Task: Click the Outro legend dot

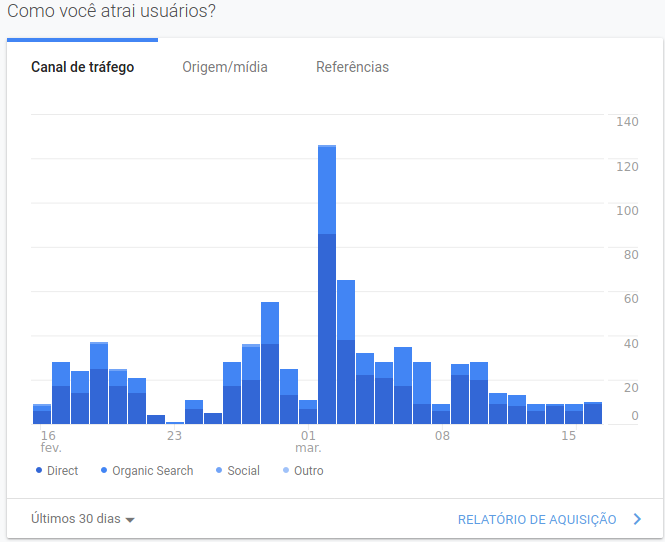Action: 286,470
